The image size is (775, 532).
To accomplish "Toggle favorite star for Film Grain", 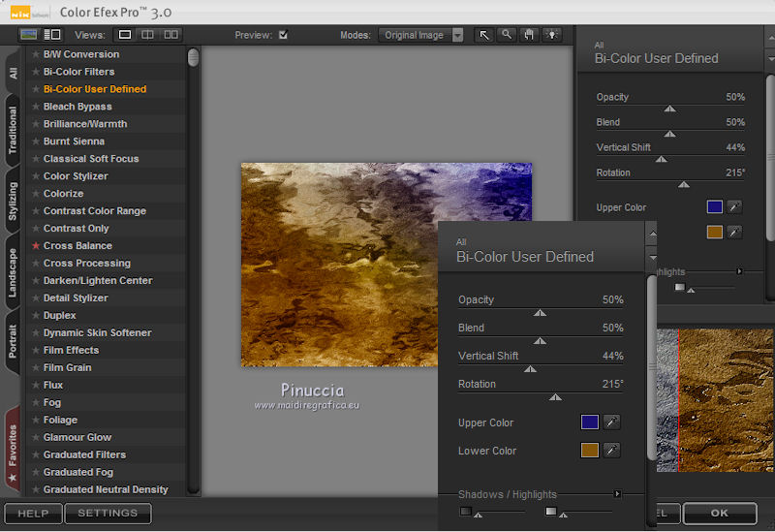I will [36, 368].
